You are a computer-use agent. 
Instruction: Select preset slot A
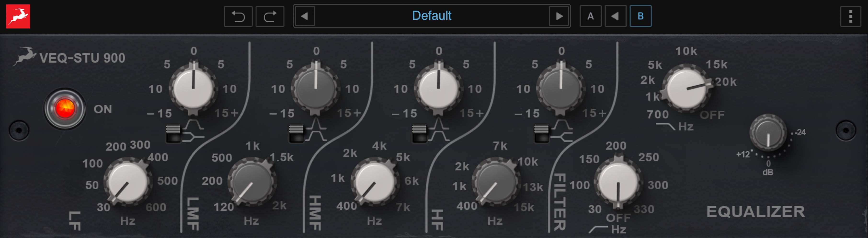(x=590, y=16)
